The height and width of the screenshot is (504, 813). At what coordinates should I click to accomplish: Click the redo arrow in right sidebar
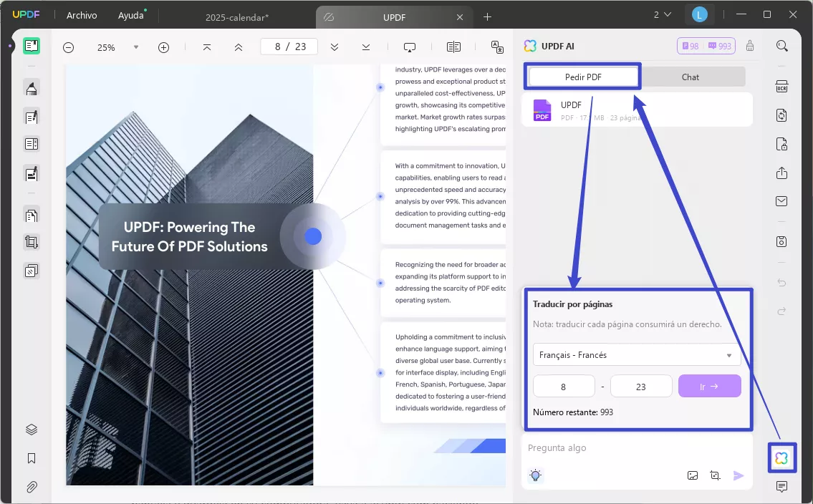[781, 311]
